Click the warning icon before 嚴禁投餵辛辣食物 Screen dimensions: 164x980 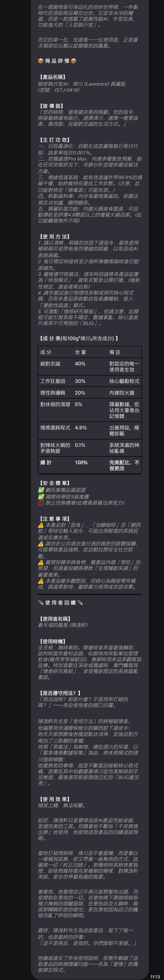pyautogui.click(x=41, y=562)
